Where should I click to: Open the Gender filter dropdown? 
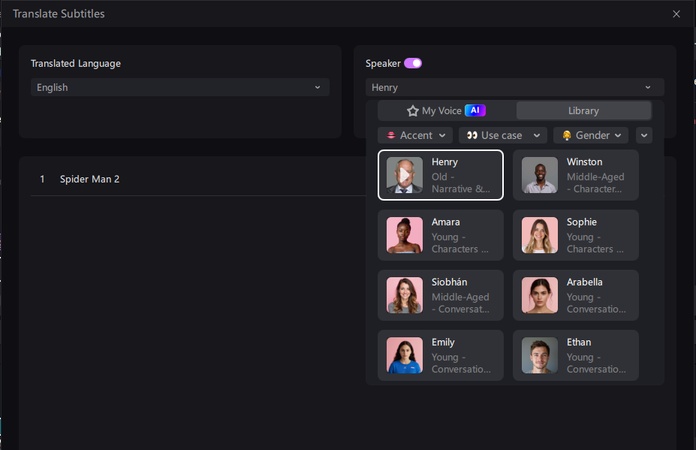pyautogui.click(x=590, y=135)
